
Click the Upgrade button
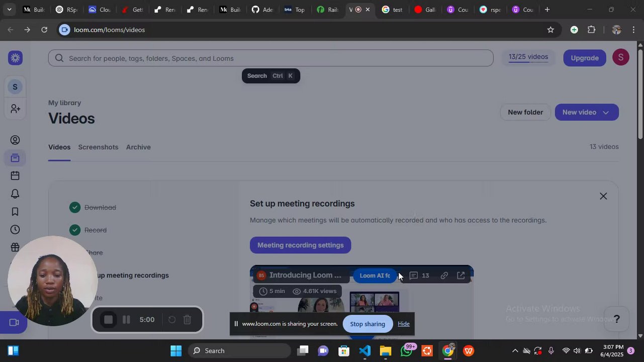coord(585,58)
